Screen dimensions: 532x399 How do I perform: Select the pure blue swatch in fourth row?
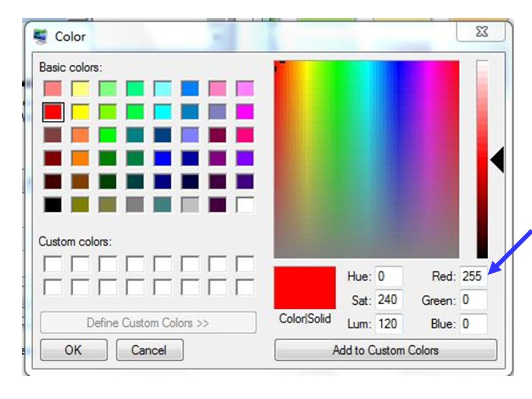162,158
